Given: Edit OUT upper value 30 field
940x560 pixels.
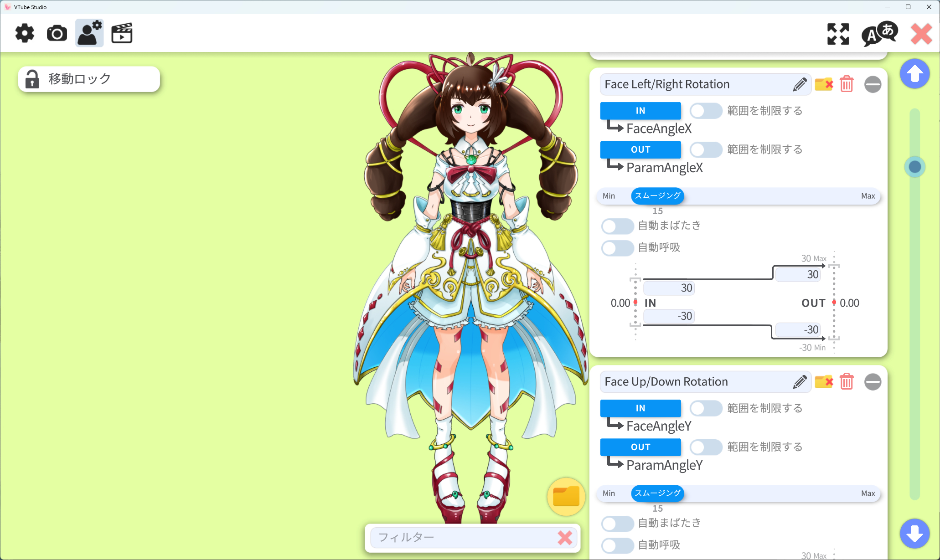Looking at the screenshot, I should click(x=797, y=275).
